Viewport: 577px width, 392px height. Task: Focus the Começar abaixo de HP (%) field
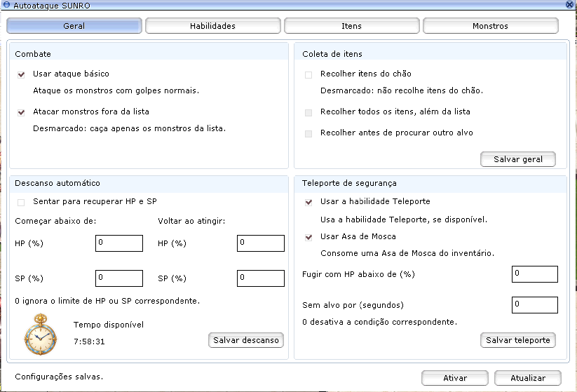click(119, 243)
